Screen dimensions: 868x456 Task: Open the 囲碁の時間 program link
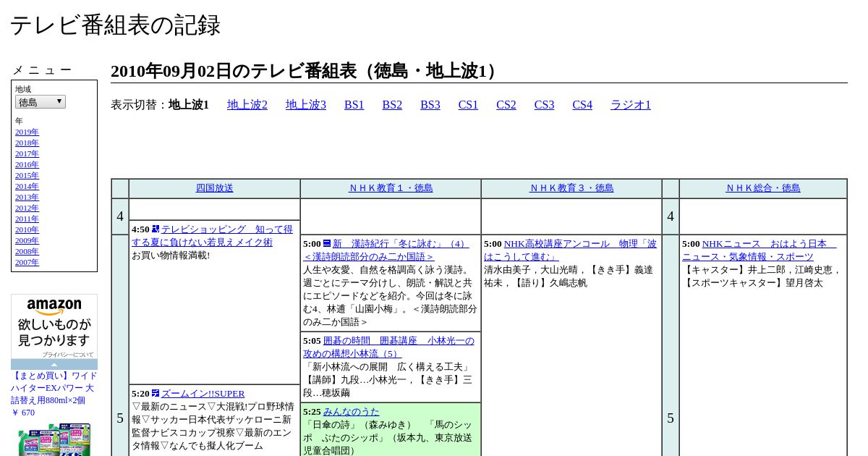[388, 347]
